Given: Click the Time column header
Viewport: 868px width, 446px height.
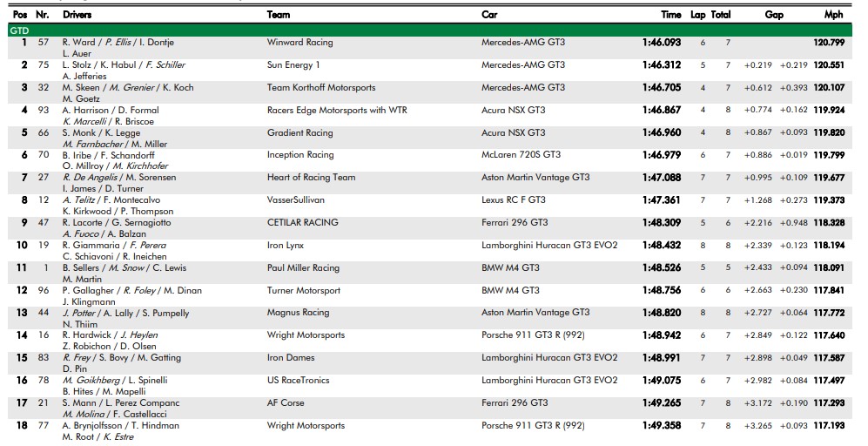Looking at the screenshot, I should click(x=670, y=15).
